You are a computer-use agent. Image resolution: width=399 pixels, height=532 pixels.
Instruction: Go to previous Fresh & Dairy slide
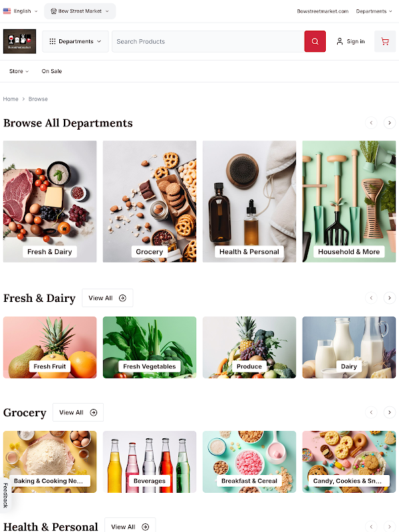371,298
